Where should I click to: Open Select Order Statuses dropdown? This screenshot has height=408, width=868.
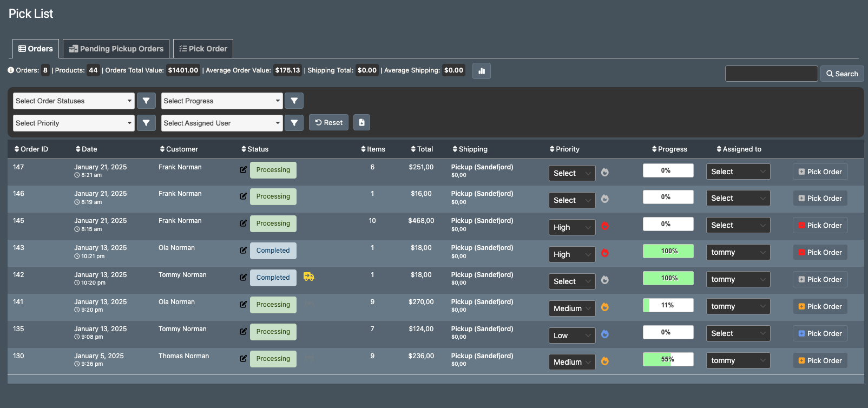(x=74, y=101)
